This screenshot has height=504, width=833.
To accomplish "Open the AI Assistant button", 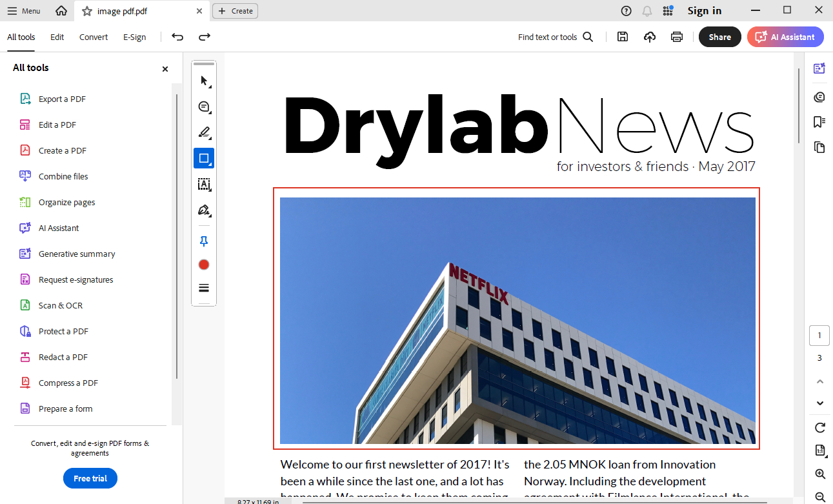I will pyautogui.click(x=785, y=37).
